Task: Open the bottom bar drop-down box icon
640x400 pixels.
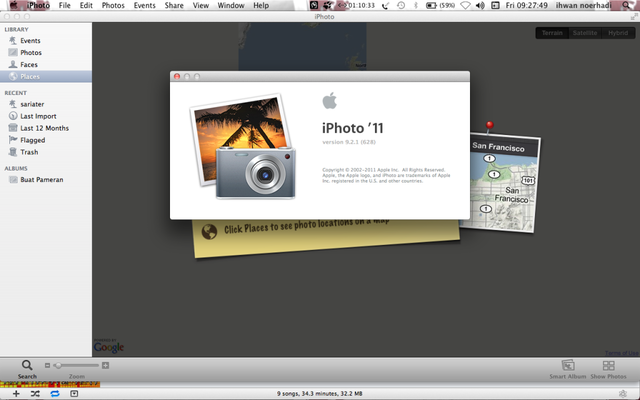Action: 74,393
